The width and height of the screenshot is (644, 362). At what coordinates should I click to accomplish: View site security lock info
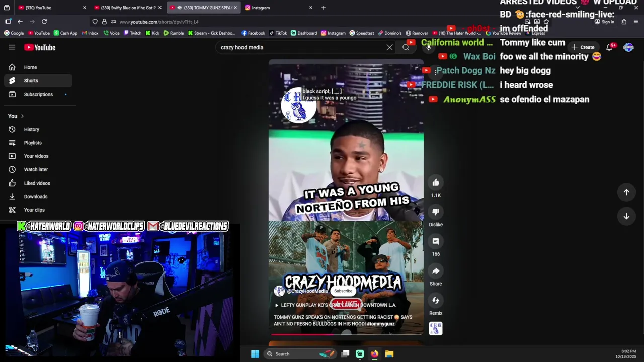(x=104, y=22)
